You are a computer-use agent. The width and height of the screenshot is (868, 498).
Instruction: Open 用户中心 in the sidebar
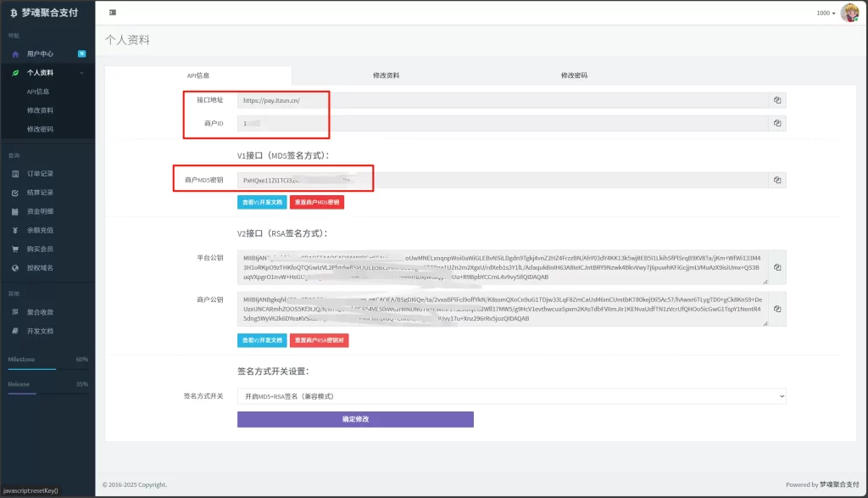(40, 53)
